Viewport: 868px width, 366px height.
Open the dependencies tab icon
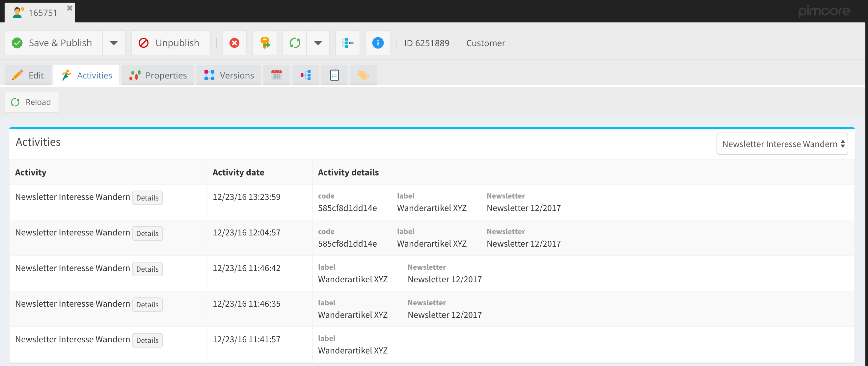coord(305,75)
